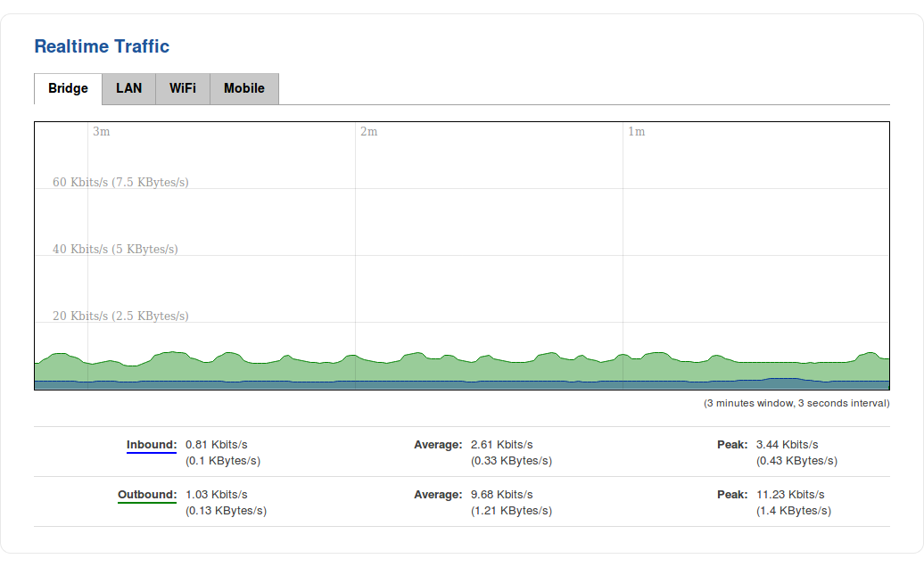Screen dimensions: 924x567
Task: Click the 20 Kbits/s axis label
Action: click(x=120, y=316)
